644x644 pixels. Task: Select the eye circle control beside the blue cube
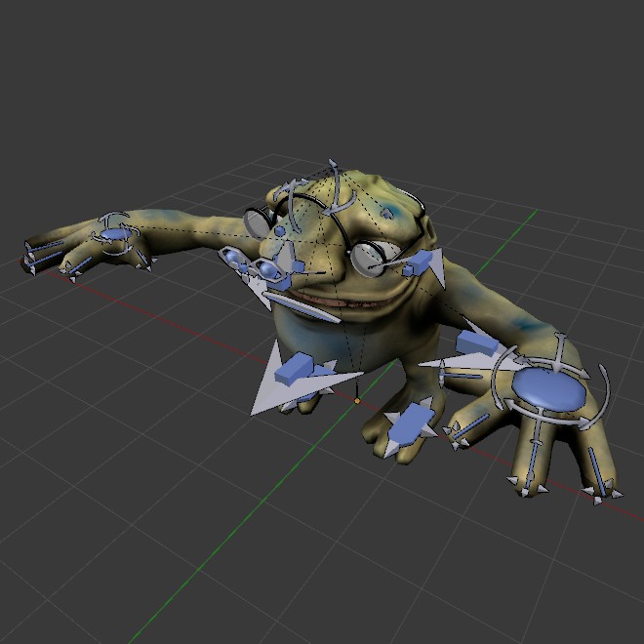tap(369, 257)
